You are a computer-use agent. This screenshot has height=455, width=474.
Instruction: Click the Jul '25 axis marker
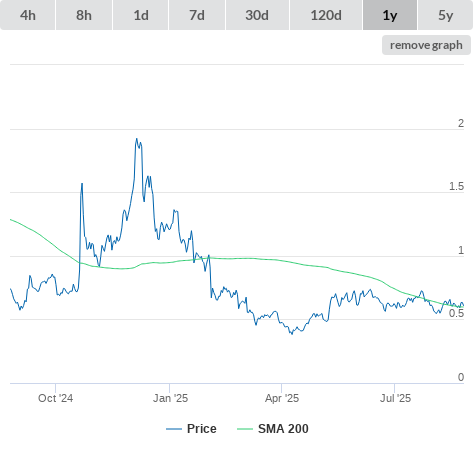(x=395, y=398)
